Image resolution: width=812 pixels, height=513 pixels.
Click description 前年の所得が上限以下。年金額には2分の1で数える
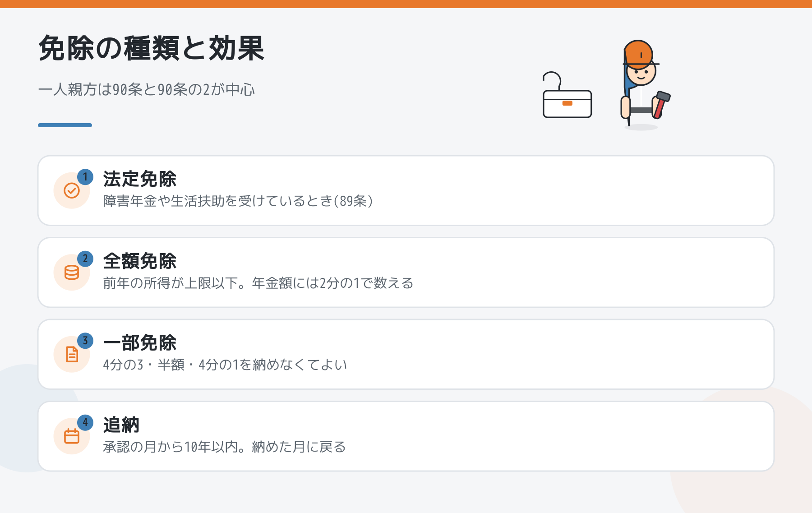(x=258, y=283)
